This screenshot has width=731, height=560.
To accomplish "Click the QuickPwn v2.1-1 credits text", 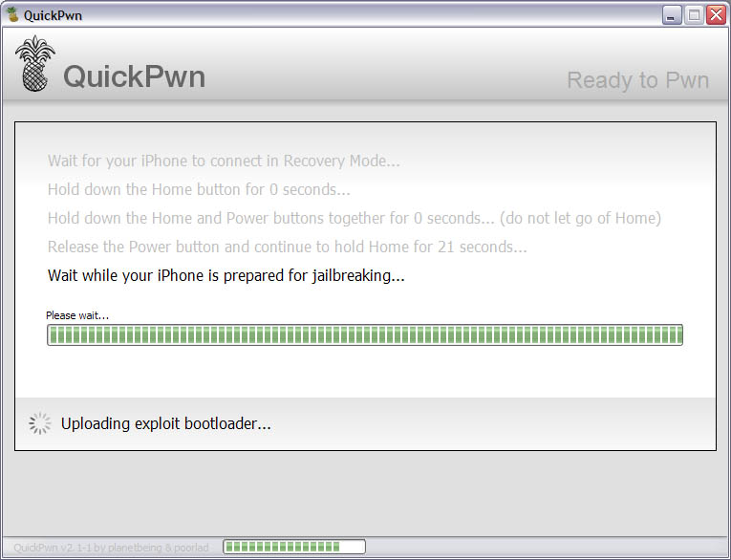I will click(111, 548).
